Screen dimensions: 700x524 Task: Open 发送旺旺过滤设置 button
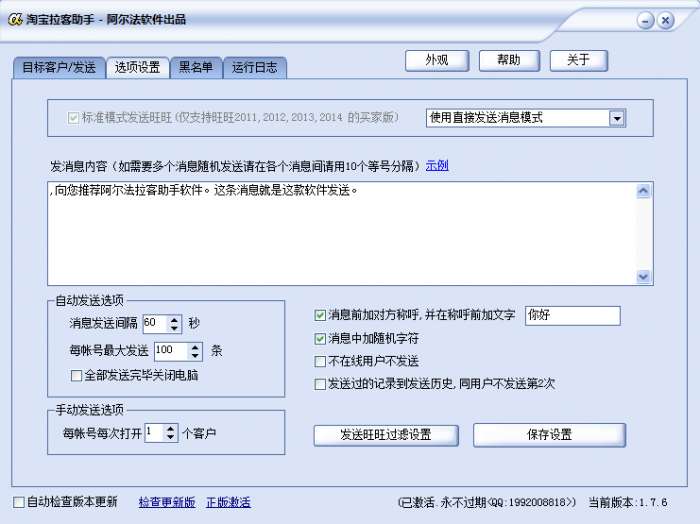pyautogui.click(x=386, y=435)
